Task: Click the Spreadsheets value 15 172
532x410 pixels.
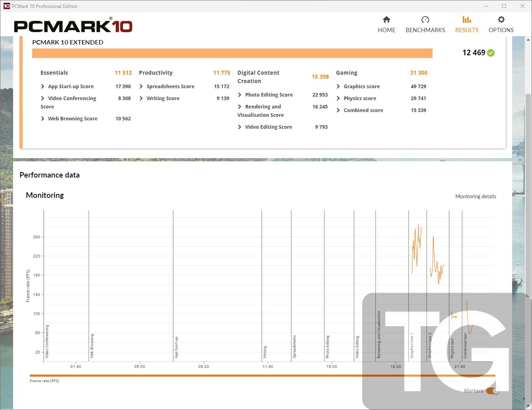Action: (x=221, y=86)
